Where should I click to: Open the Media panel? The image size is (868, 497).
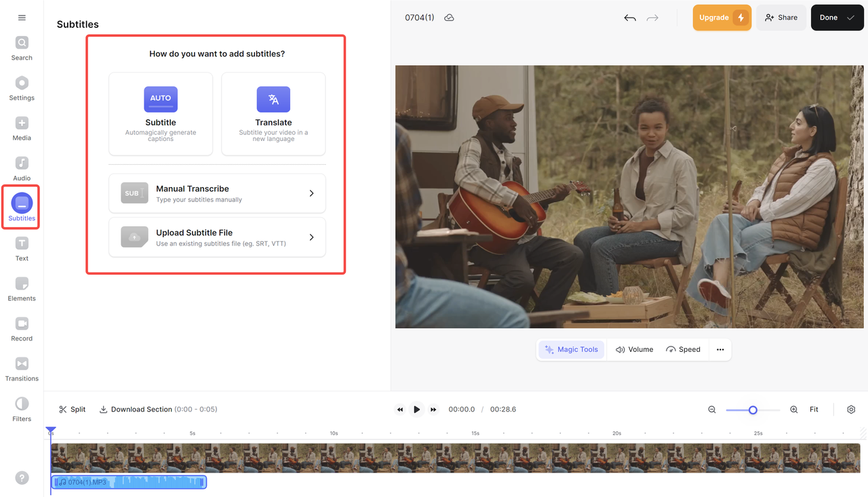(21, 129)
